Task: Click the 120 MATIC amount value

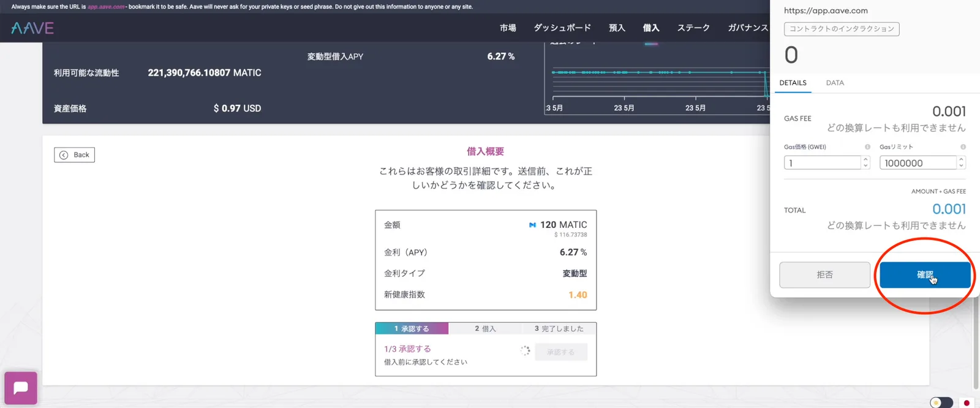Action: click(563, 225)
